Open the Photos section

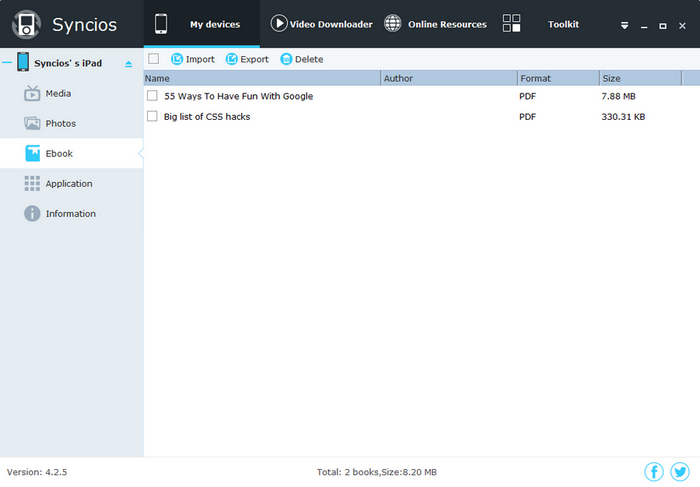pos(61,123)
